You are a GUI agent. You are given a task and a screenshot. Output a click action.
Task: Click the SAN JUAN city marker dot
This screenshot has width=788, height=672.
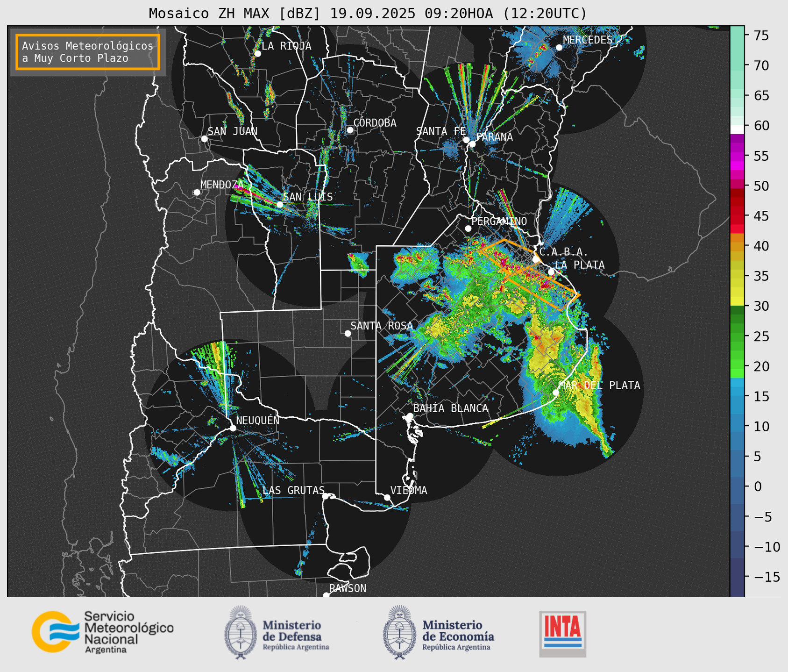coord(204,139)
